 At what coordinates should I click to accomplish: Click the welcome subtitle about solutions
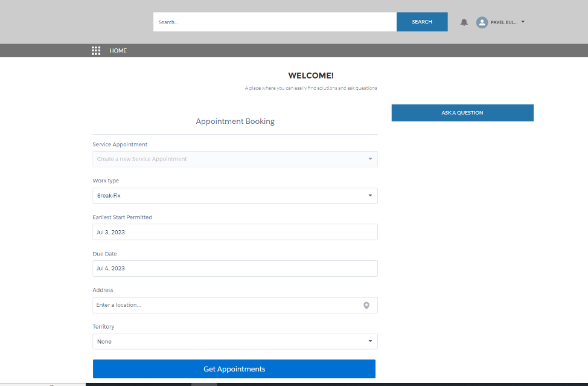coord(311,88)
